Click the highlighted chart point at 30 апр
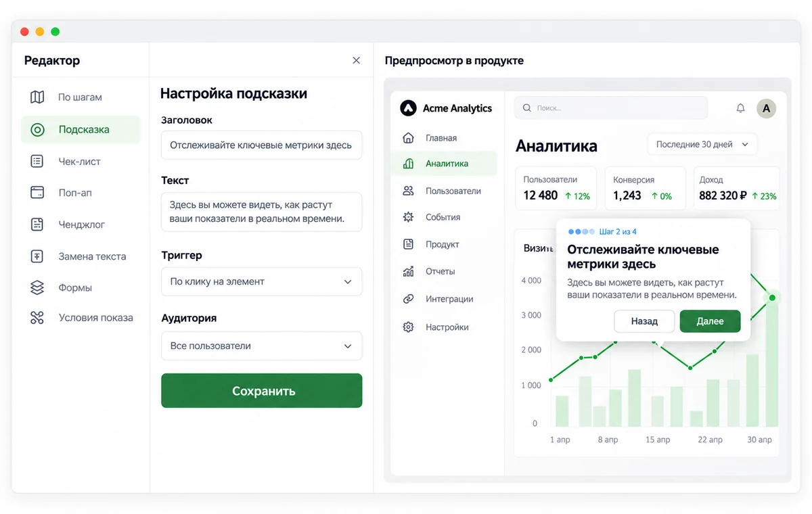Image resolution: width=812 pixels, height=514 pixels. coord(772,298)
